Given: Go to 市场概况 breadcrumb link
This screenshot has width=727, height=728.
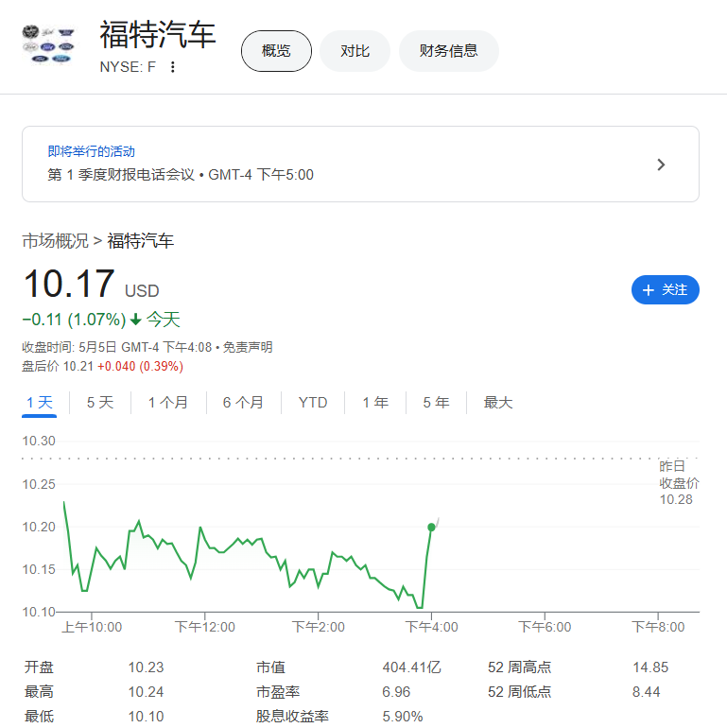Looking at the screenshot, I should click(55, 241).
